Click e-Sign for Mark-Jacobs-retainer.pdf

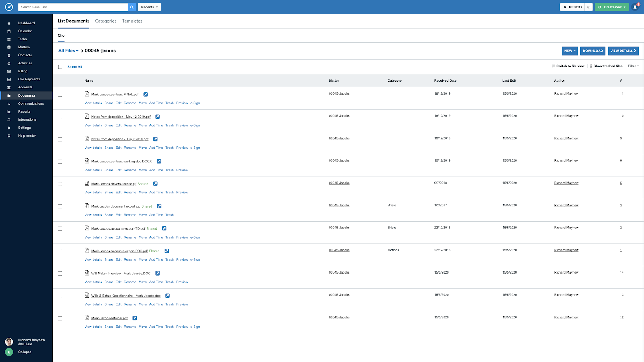tap(195, 327)
